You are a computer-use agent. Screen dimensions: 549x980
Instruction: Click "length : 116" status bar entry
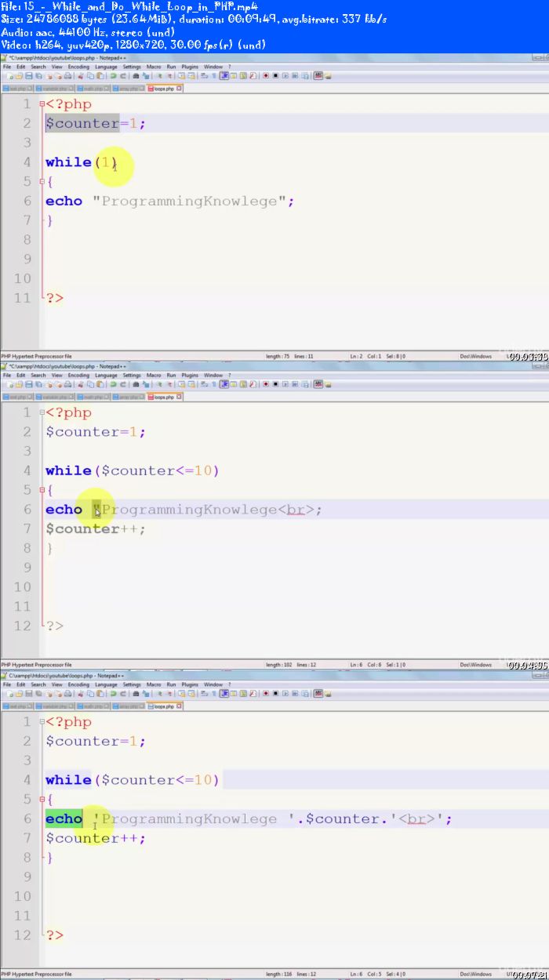coord(278,975)
